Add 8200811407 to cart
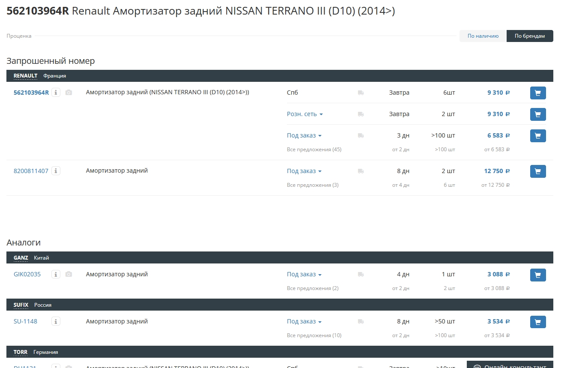Image resolution: width=588 pixels, height=368 pixels. (538, 171)
